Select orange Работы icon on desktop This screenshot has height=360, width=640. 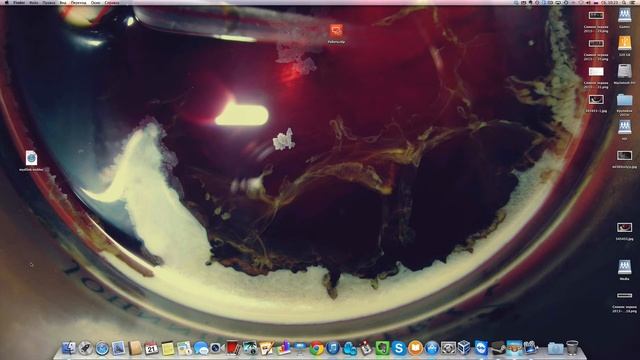point(336,30)
